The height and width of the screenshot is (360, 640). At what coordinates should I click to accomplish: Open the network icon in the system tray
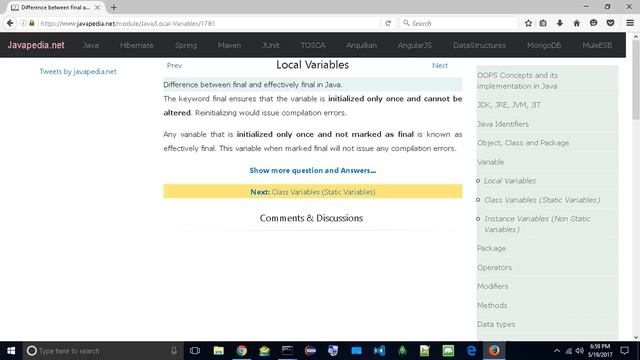click(569, 351)
